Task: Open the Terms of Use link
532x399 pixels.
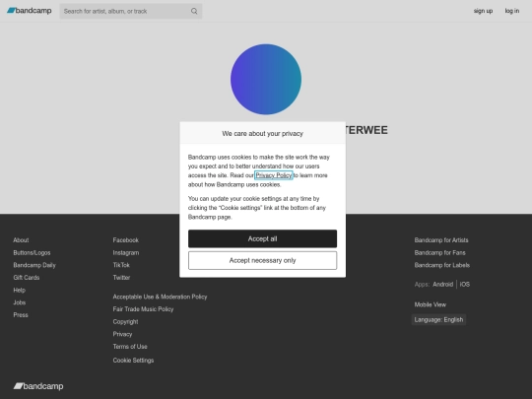Action: point(130,347)
